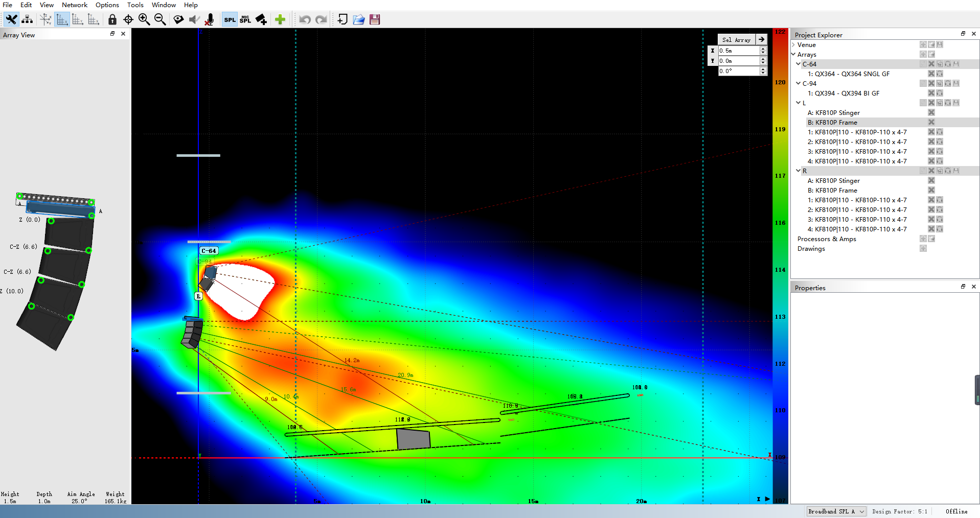Open the Options menu
This screenshot has width=980, height=518.
pos(107,5)
